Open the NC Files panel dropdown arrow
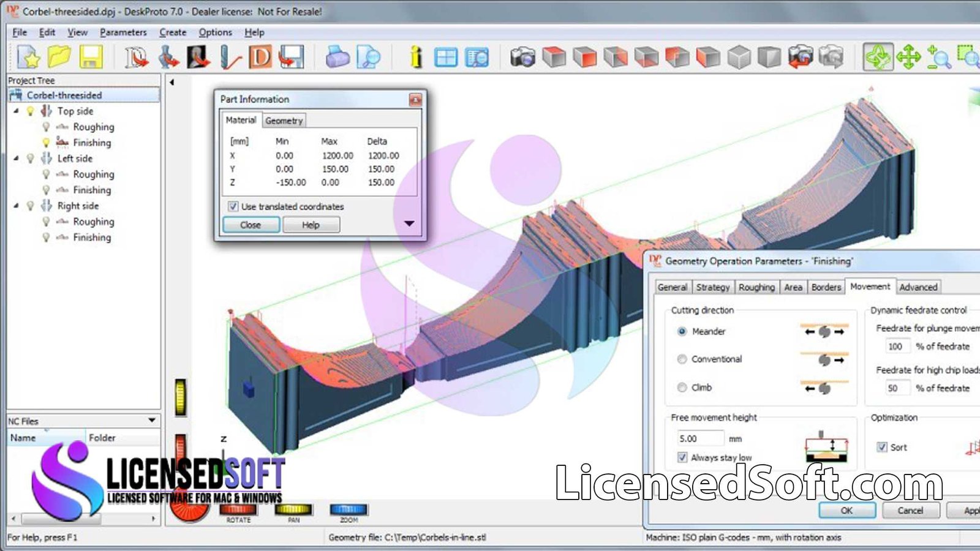Image resolution: width=980 pixels, height=551 pixels. point(151,421)
